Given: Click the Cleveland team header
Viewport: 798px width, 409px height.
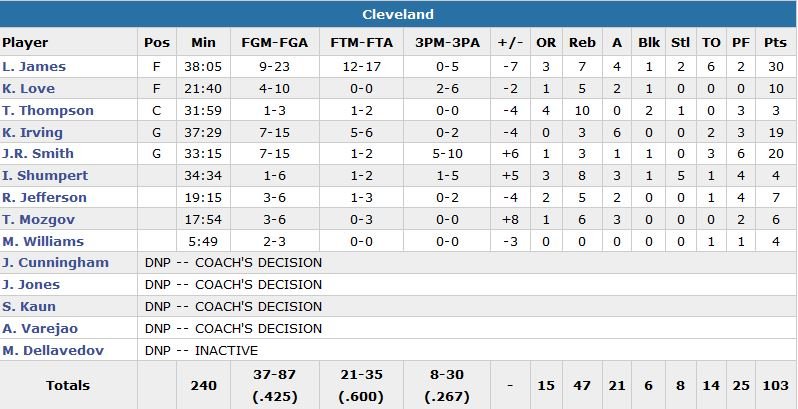Looking at the screenshot, I should coord(398,15).
